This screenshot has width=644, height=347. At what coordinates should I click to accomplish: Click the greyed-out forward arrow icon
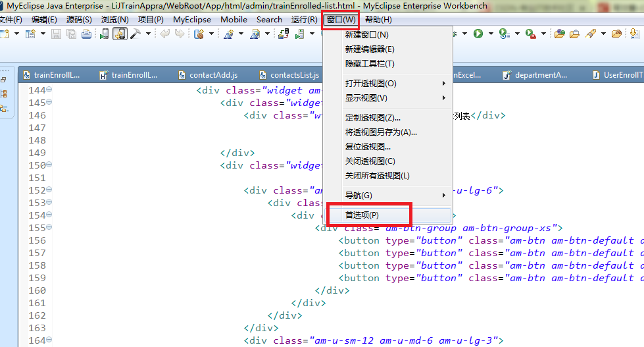(180, 34)
